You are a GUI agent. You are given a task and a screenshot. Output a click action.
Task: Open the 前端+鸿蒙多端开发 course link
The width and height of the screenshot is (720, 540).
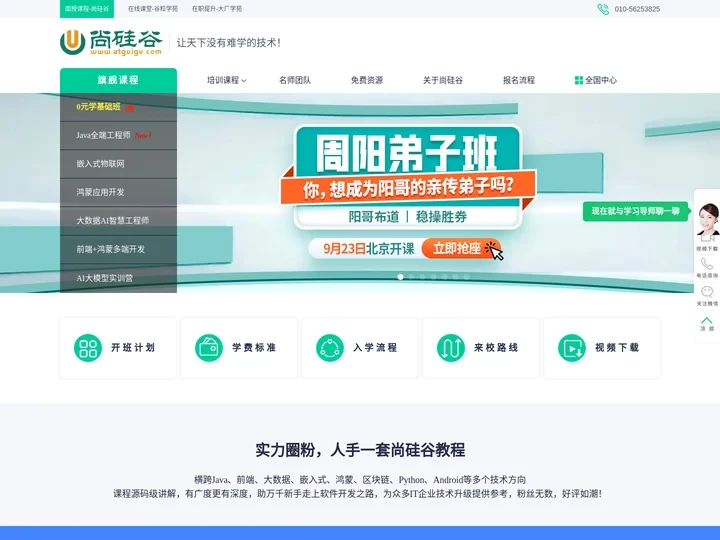[x=110, y=249]
